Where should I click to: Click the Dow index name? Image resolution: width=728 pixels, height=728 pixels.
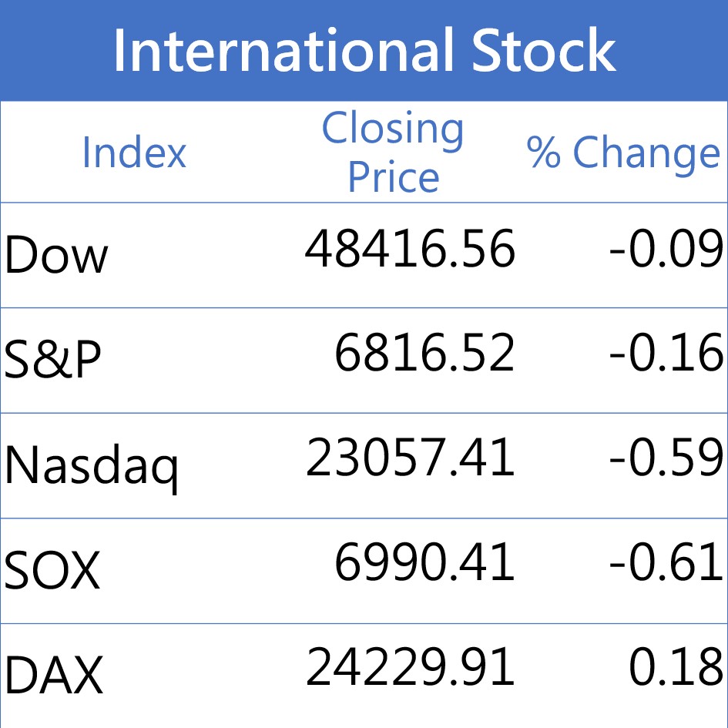coord(56,256)
